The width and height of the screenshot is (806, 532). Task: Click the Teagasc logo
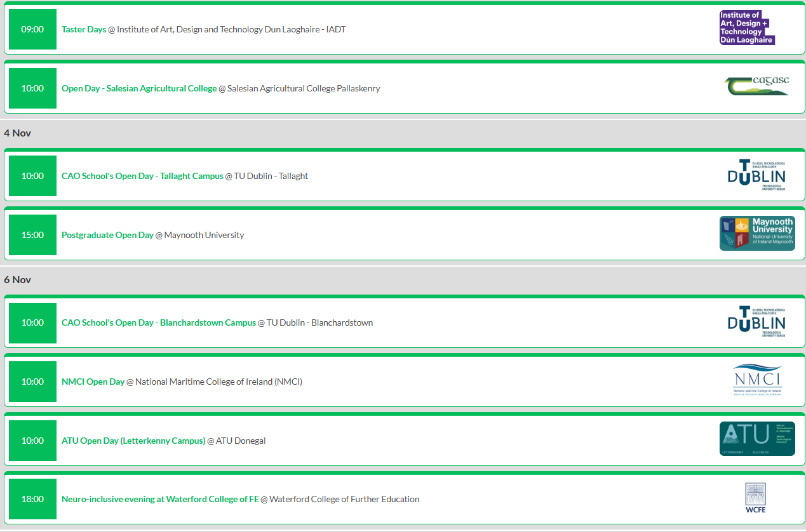[756, 86]
